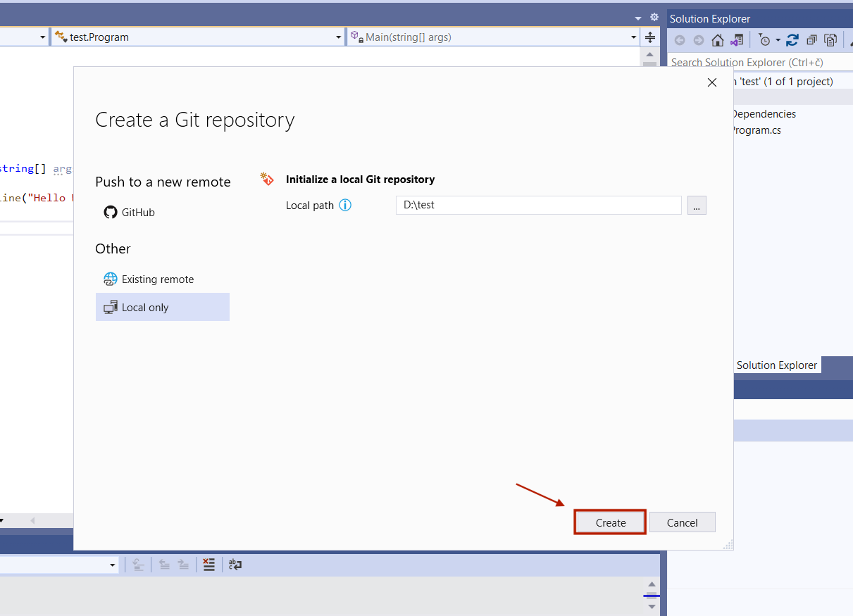The height and width of the screenshot is (616, 853).
Task: Choose the Existing remote option
Action: 157,279
